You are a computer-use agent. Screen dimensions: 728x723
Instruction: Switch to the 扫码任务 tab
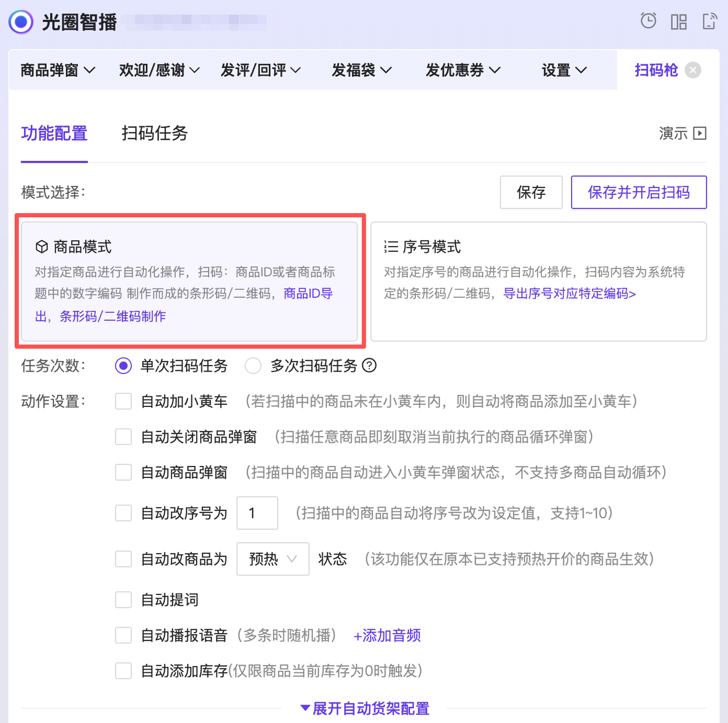point(154,134)
